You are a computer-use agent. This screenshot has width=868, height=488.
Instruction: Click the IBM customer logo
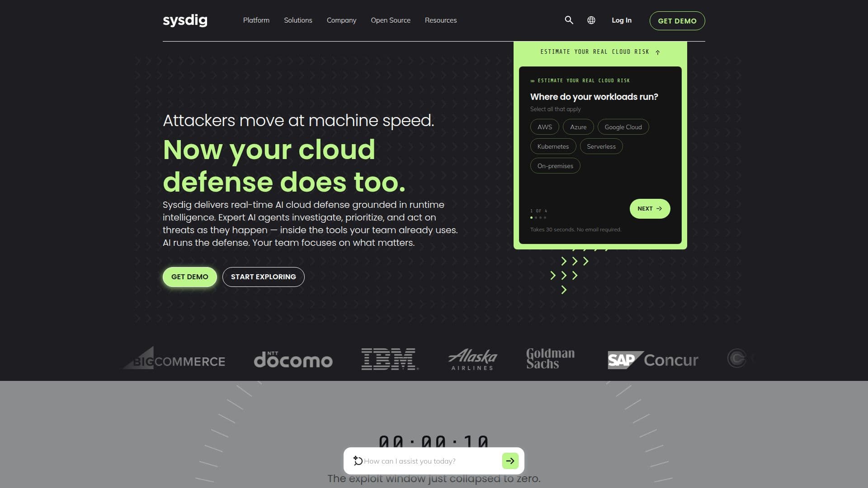pos(390,359)
